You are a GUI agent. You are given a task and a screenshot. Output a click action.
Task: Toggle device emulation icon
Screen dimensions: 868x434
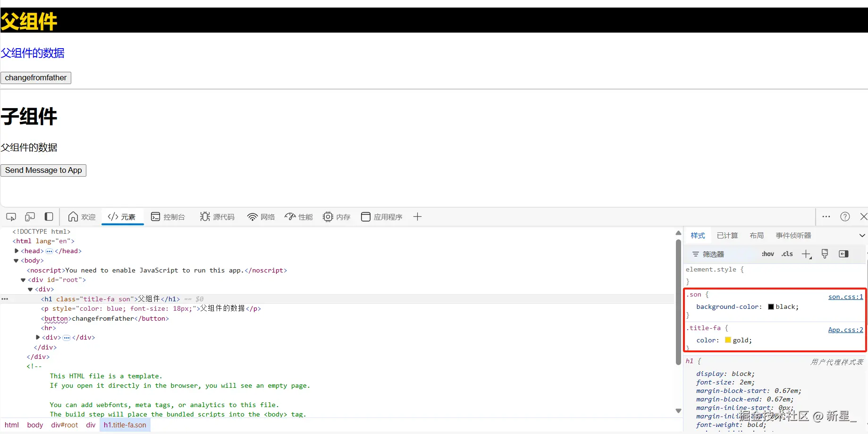click(30, 217)
